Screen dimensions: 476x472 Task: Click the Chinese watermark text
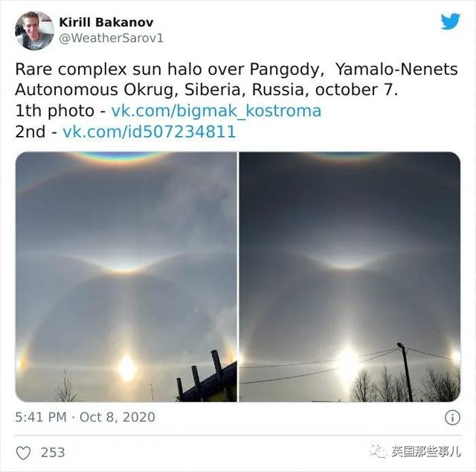426,452
